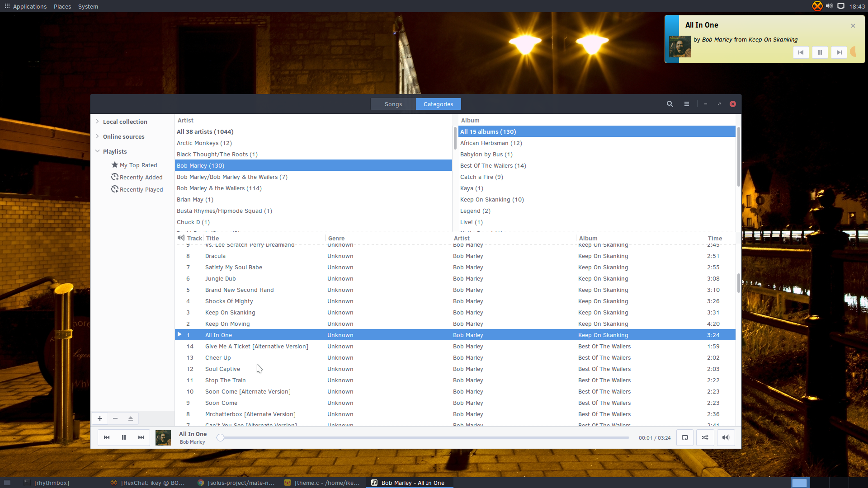Select album African Herbsman (12)
The height and width of the screenshot is (488, 868).
coord(597,143)
